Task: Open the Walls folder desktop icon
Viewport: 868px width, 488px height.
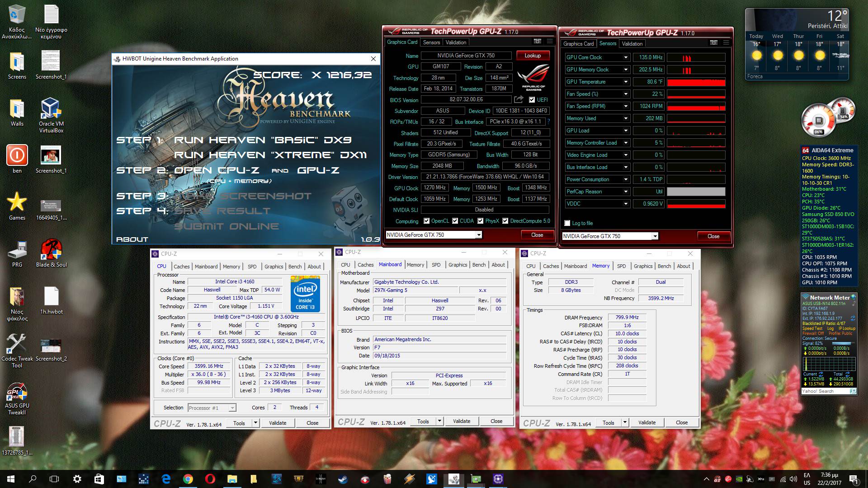Action: point(17,113)
